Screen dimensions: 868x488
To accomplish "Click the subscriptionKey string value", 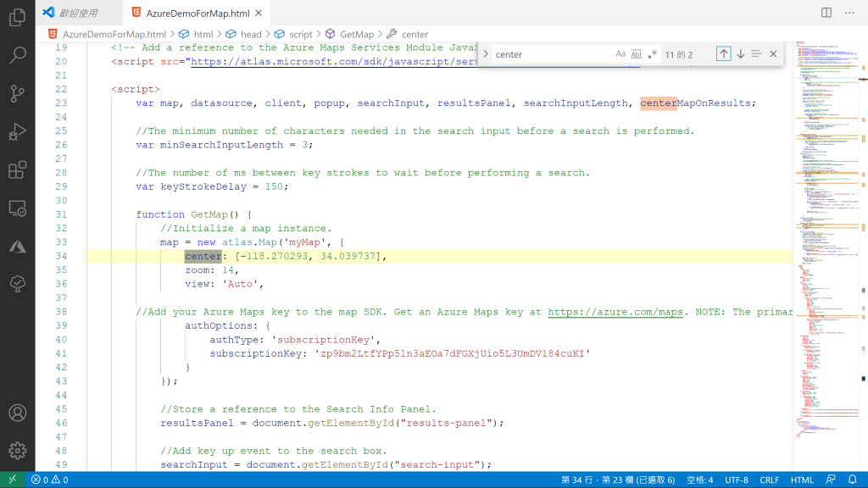I will (453, 353).
